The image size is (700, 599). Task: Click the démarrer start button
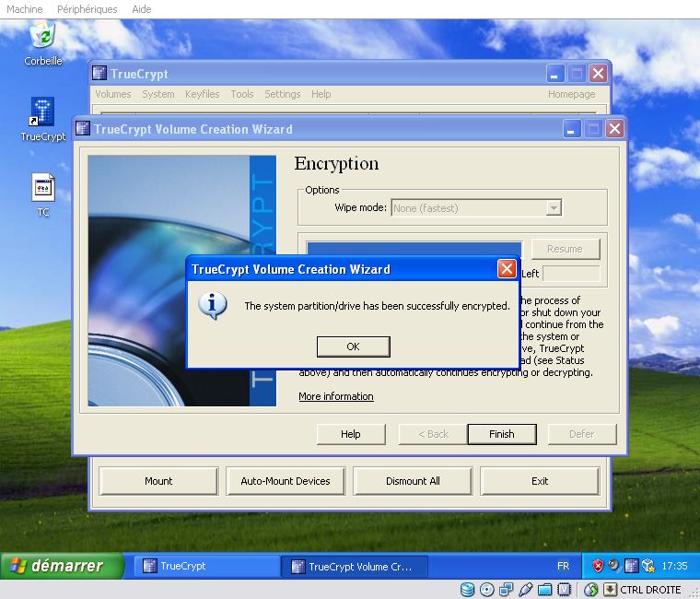(x=61, y=566)
